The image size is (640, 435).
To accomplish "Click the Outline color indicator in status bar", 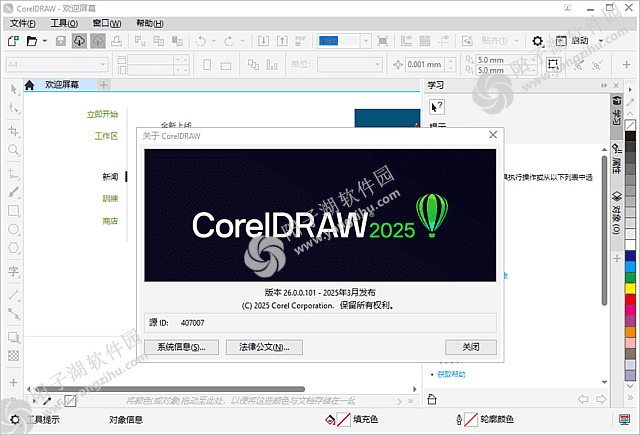I will tap(471, 419).
